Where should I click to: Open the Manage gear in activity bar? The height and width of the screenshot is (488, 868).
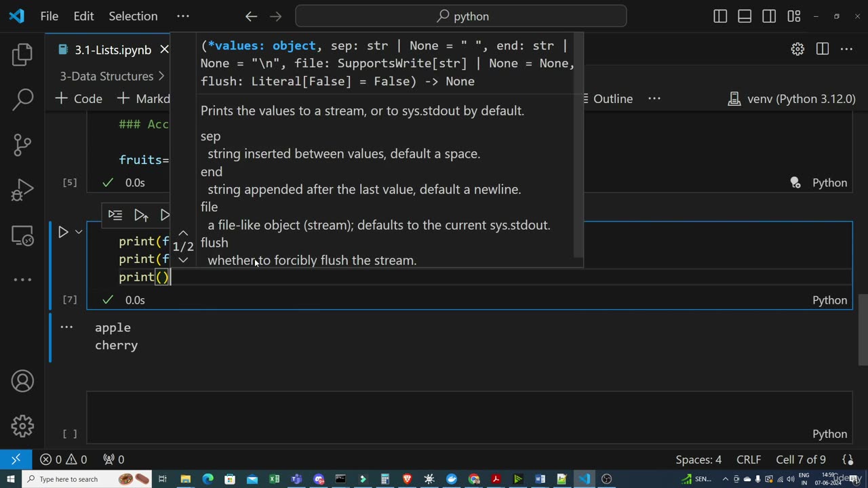pyautogui.click(x=22, y=426)
